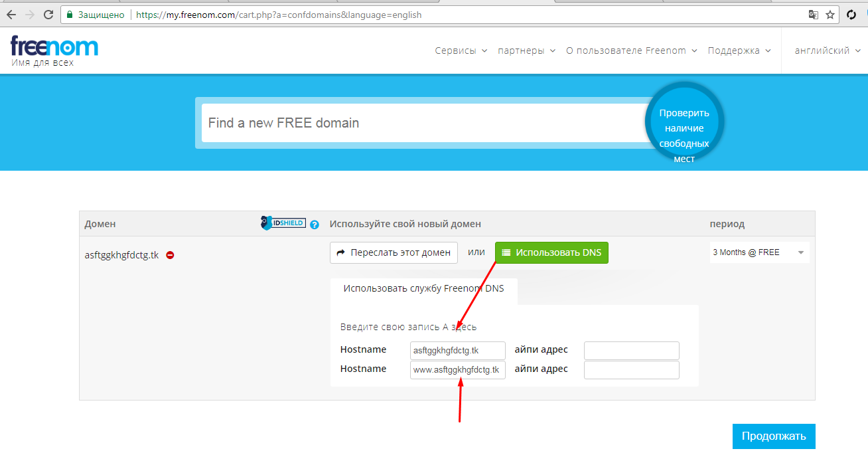Click the green Использовать DNS button
Screen dimensions: 868x461
[x=551, y=252]
